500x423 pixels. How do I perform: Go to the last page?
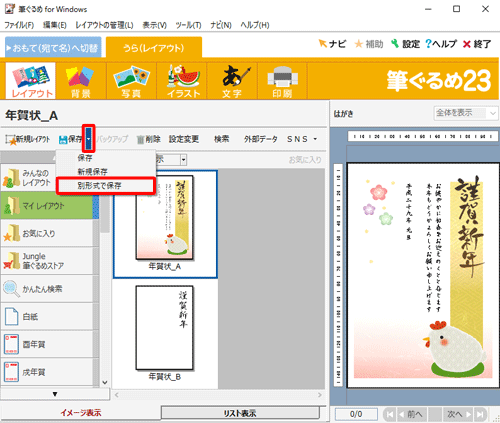[480, 414]
